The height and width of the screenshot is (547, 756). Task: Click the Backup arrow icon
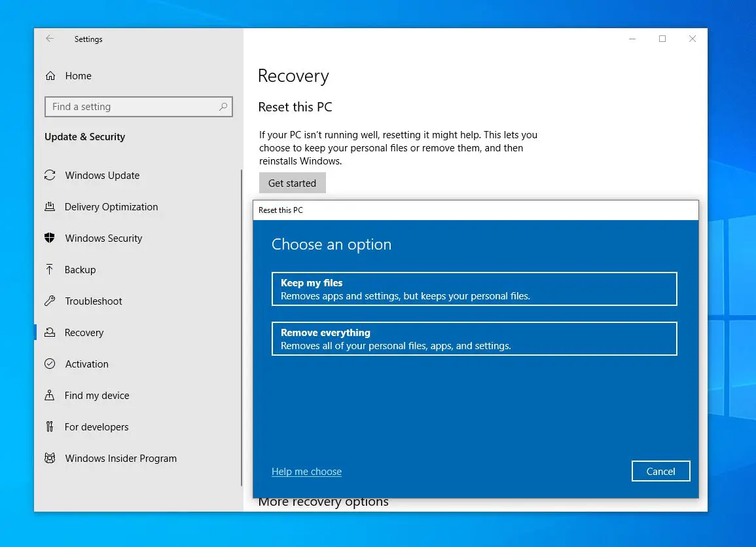49,269
